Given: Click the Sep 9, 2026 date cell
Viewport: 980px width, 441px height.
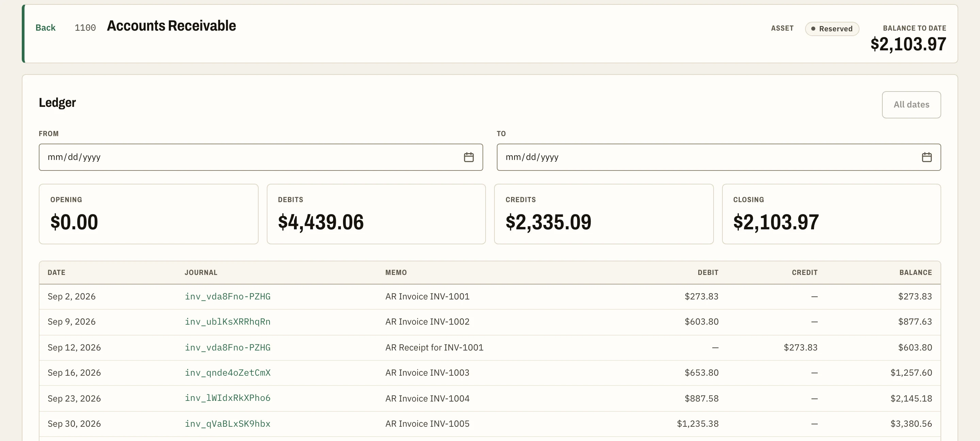Looking at the screenshot, I should [71, 322].
